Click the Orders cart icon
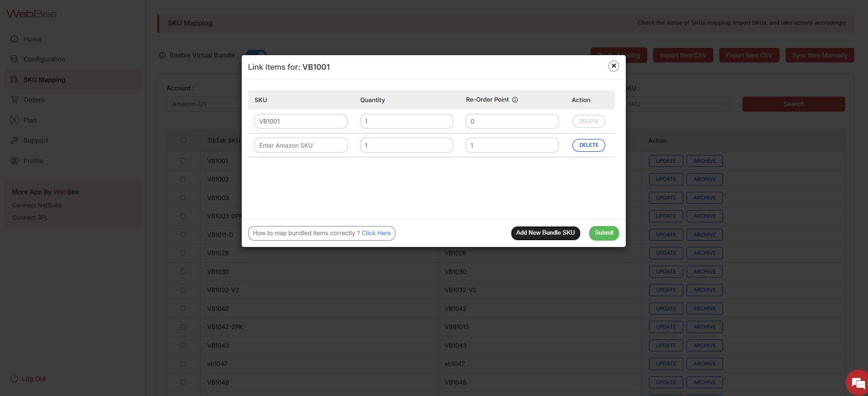This screenshot has width=868, height=396. [15, 100]
